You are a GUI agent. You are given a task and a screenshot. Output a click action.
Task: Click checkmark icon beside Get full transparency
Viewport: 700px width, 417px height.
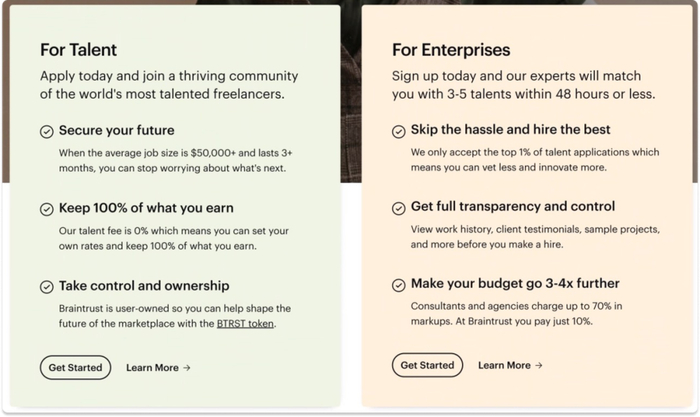pyautogui.click(x=399, y=207)
